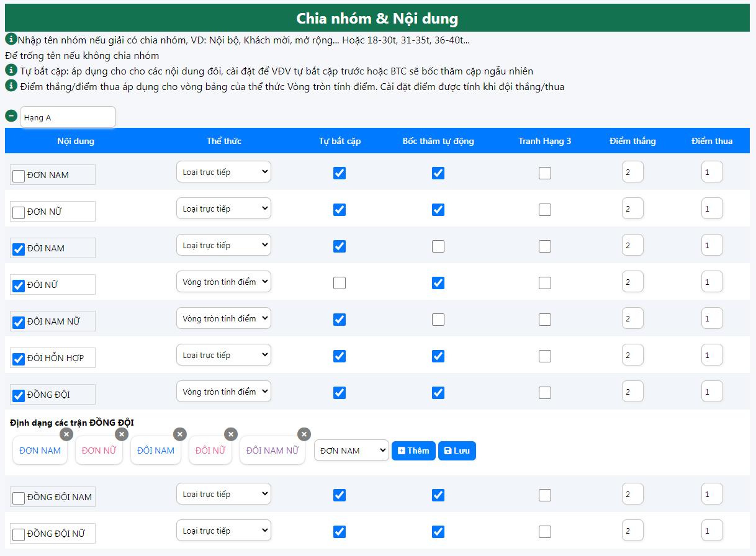Check Tranh Hạng 3 for ĐỒNG ĐỘI row
Screen dimensions: 756x556
coord(545,393)
